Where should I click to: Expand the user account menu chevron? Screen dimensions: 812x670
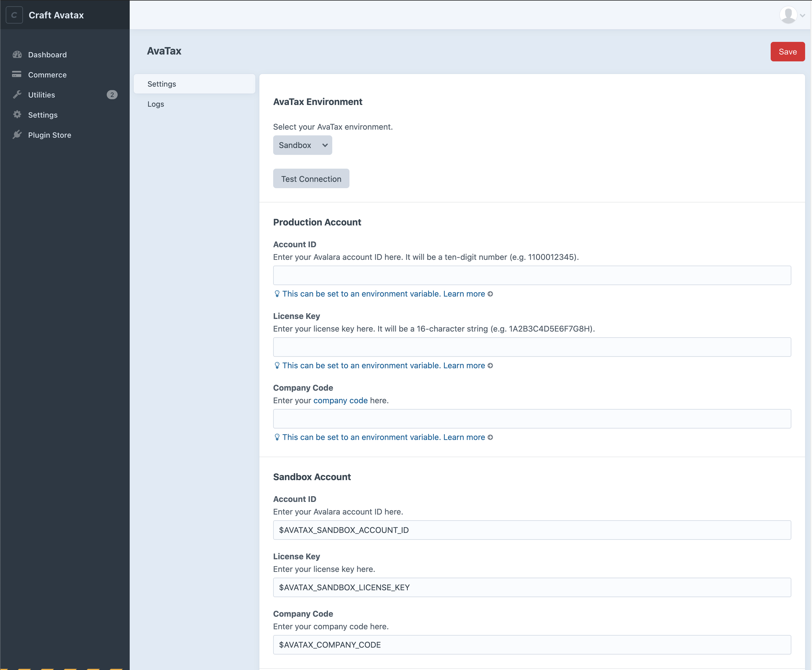tap(802, 15)
